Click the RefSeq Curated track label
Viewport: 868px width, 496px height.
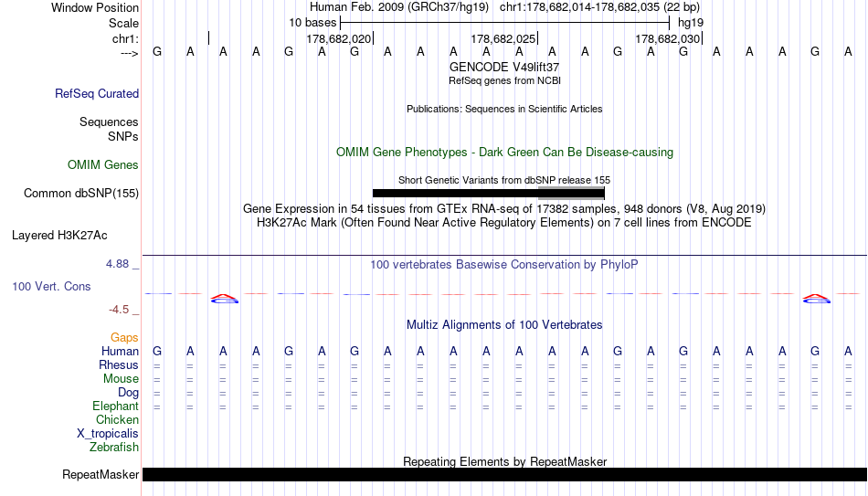[x=96, y=93]
